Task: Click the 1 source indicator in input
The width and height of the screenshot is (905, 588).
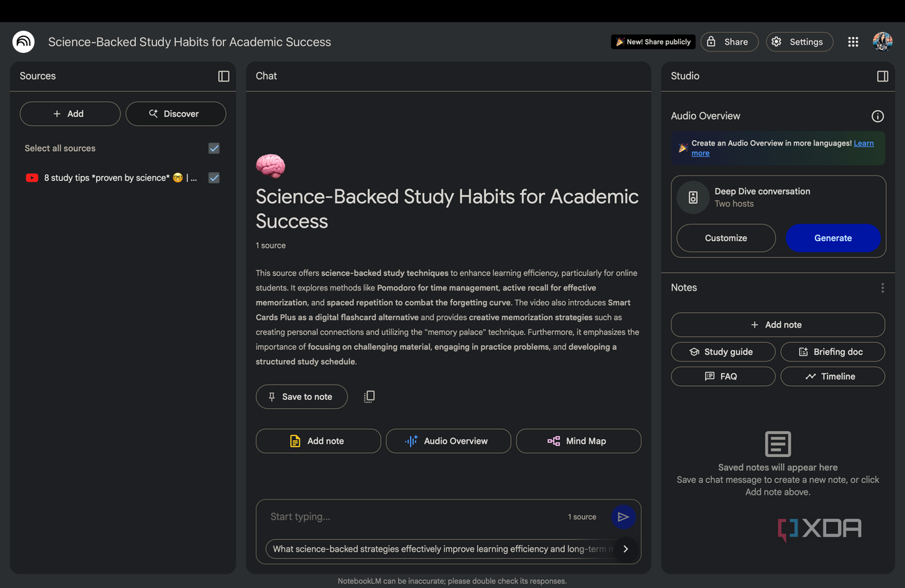Action: [582, 517]
